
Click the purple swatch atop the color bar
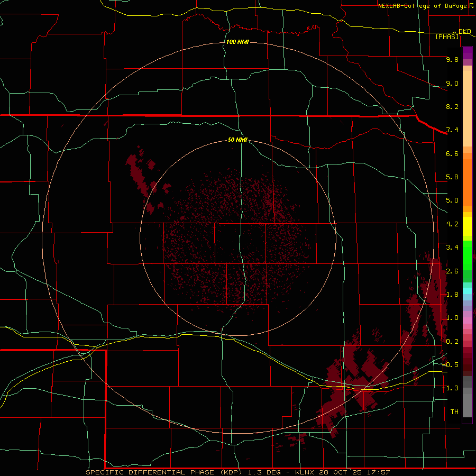coord(467,53)
